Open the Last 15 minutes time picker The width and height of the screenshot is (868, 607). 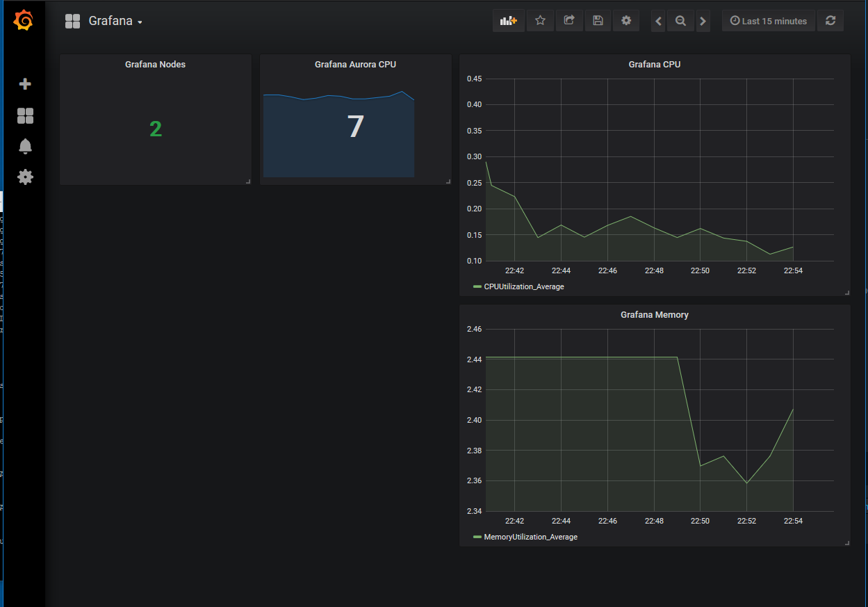769,22
